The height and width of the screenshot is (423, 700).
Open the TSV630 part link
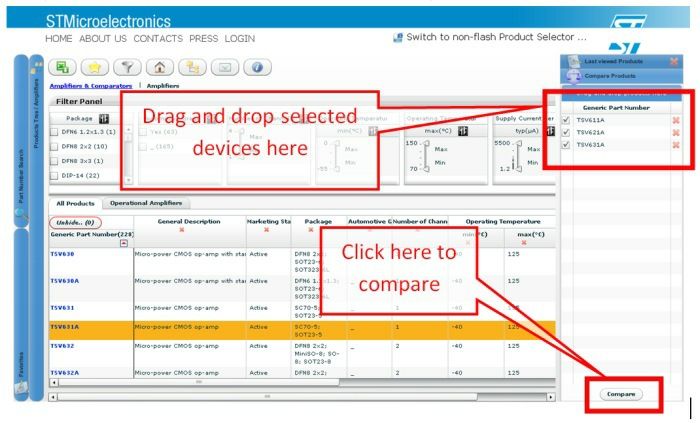(62, 254)
